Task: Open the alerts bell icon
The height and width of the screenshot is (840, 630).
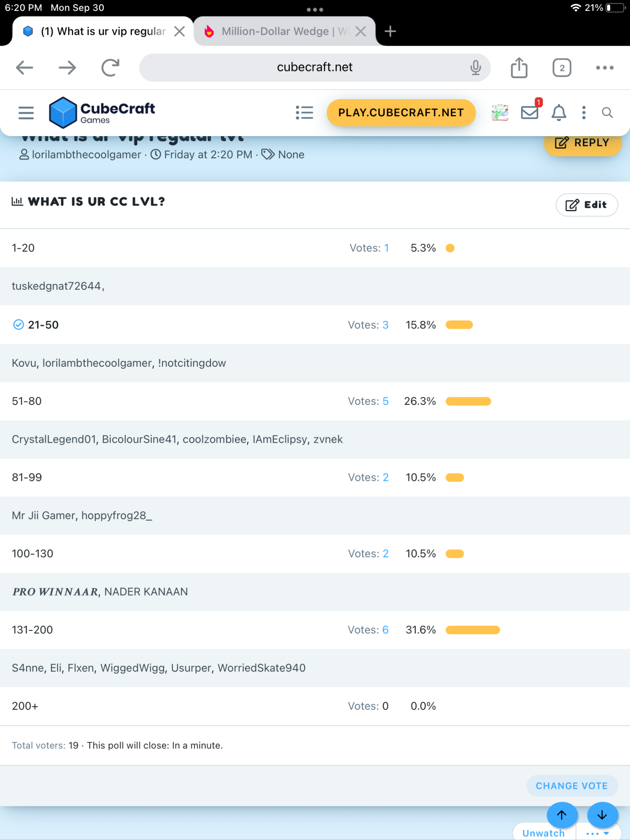Action: point(559,113)
